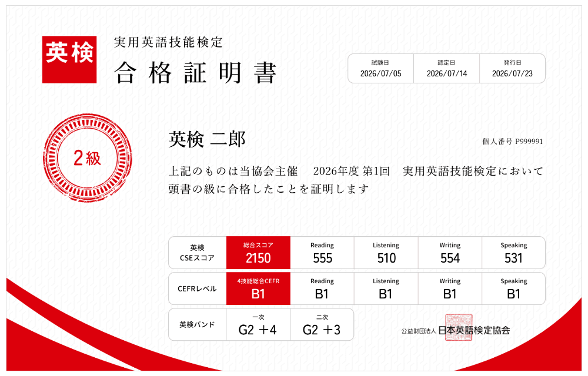Select the 二次 band value G2 +3
588x376 pixels.
point(322,330)
